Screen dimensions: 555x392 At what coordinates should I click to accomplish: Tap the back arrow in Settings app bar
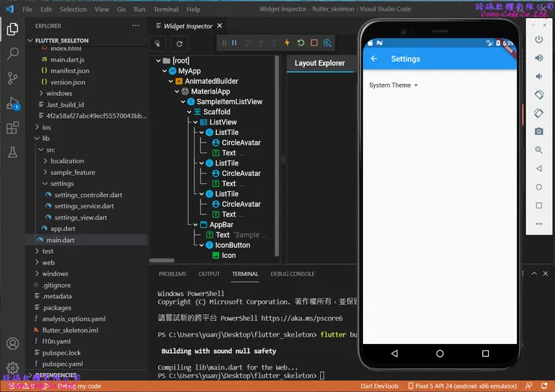click(374, 59)
